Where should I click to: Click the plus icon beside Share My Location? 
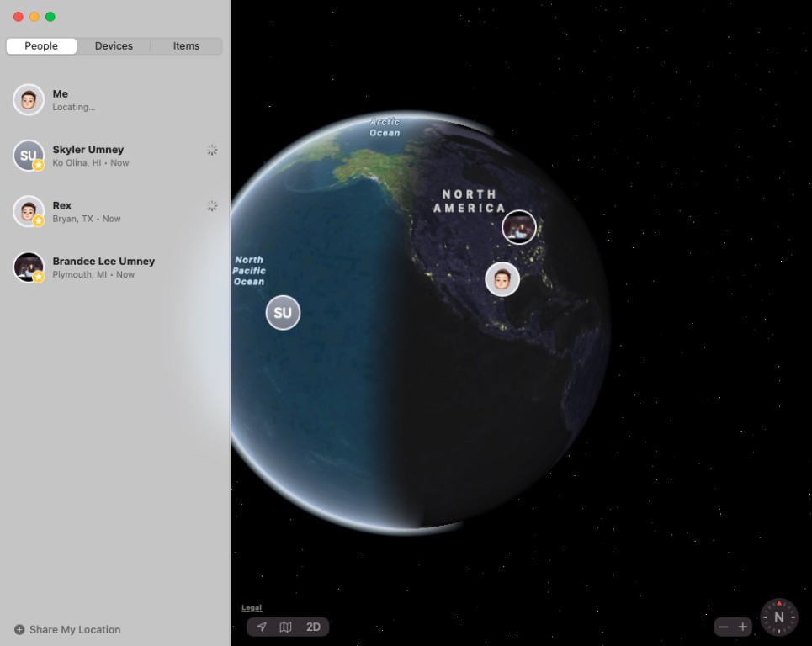click(x=19, y=629)
